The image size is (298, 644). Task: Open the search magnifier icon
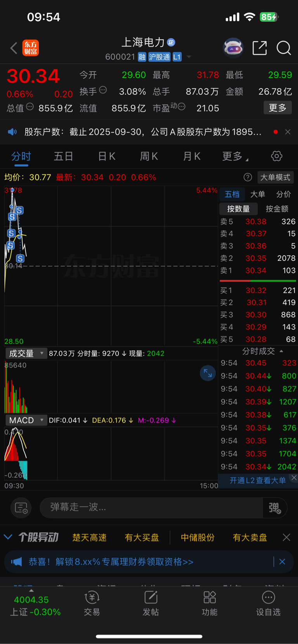[284, 48]
